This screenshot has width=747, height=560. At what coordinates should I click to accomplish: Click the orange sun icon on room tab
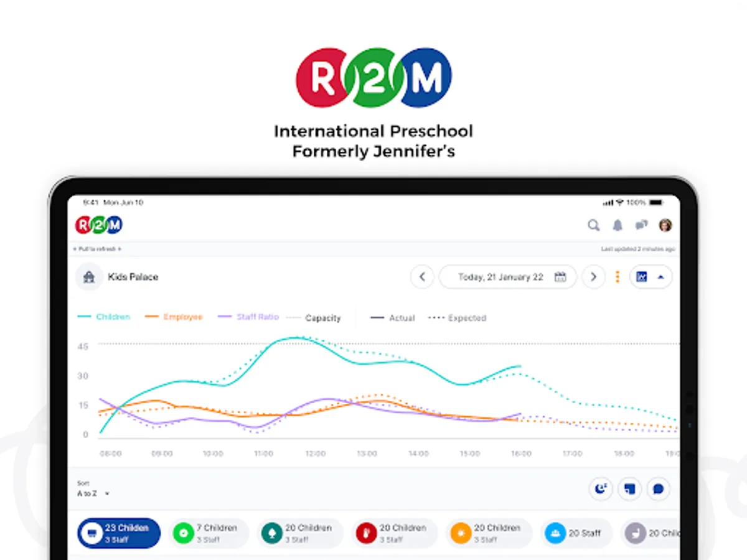461,533
